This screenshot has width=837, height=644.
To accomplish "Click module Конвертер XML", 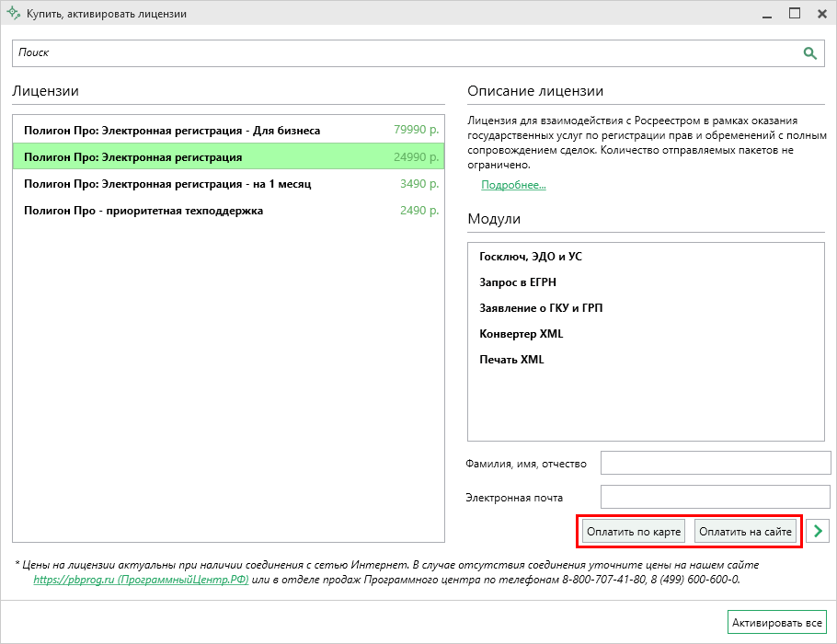I will click(521, 334).
